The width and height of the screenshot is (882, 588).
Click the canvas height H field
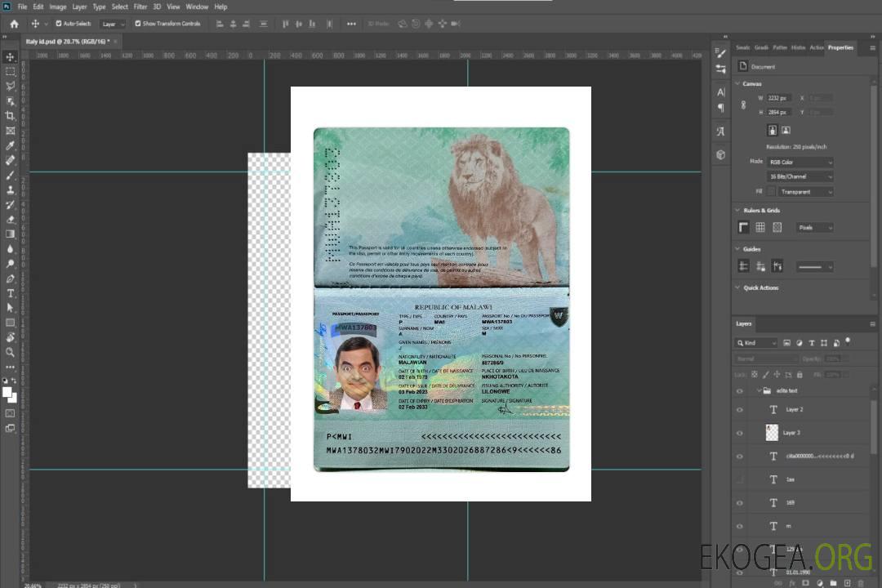[x=779, y=113]
